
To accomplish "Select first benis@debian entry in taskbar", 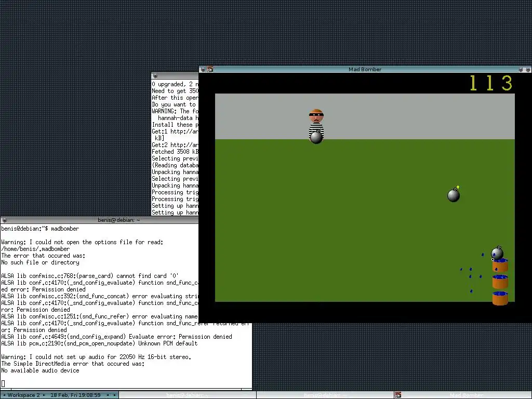I will pos(187,395).
